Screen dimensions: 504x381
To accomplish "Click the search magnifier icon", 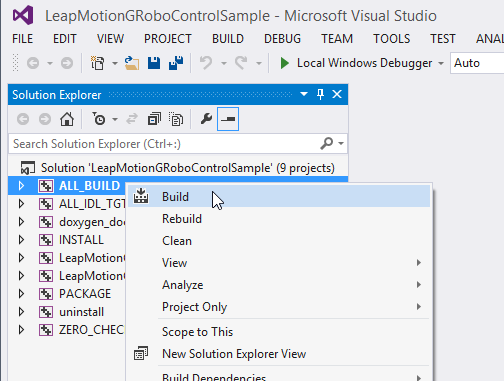I will tap(327, 144).
